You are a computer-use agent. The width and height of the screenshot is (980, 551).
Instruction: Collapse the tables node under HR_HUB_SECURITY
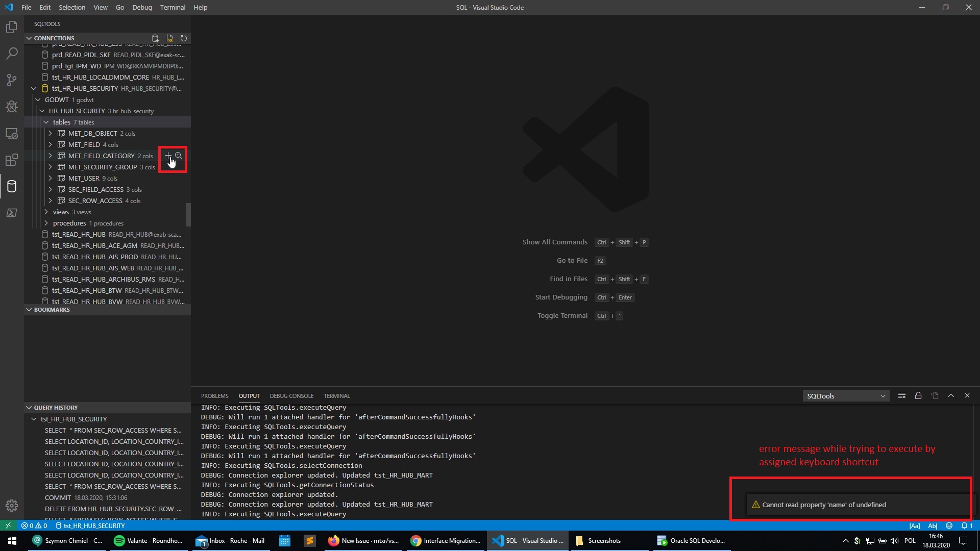pyautogui.click(x=47, y=122)
